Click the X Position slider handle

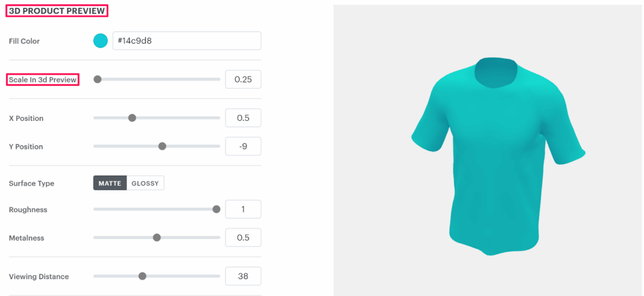pos(132,118)
